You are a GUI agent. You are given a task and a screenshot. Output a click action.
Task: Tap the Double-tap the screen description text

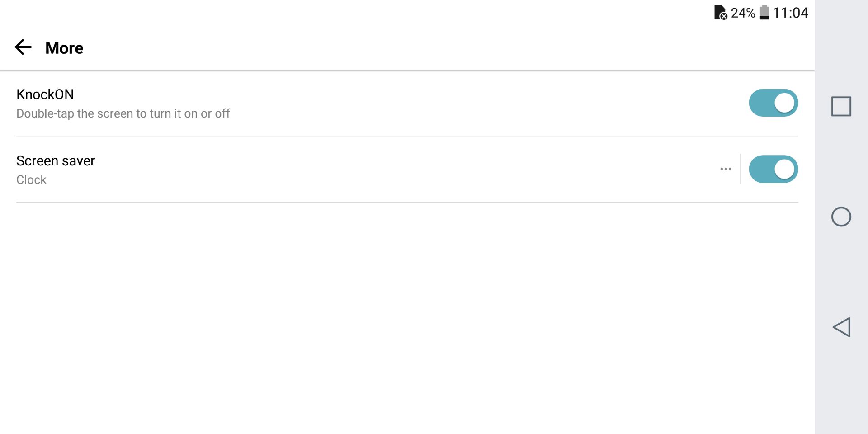123,113
